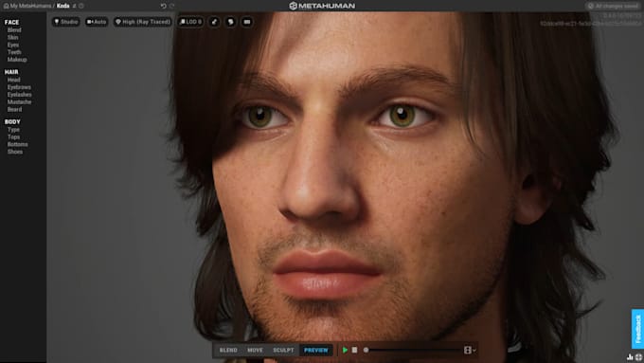Viewport: 644px width, 363px height.
Task: Select Head under Hair
Action: click(13, 80)
